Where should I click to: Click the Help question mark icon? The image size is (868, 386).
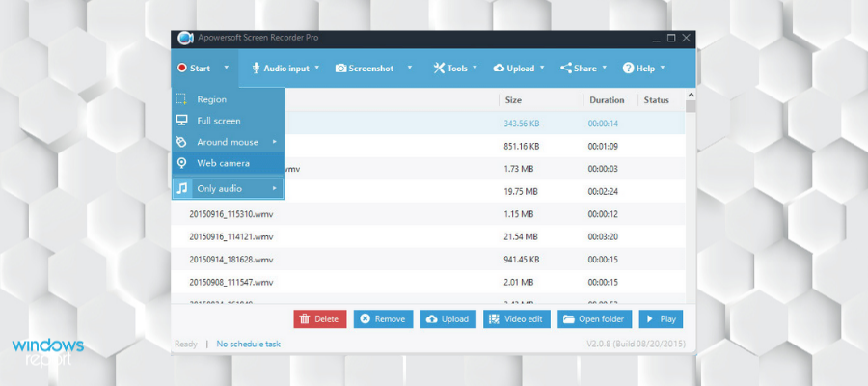pyautogui.click(x=628, y=69)
